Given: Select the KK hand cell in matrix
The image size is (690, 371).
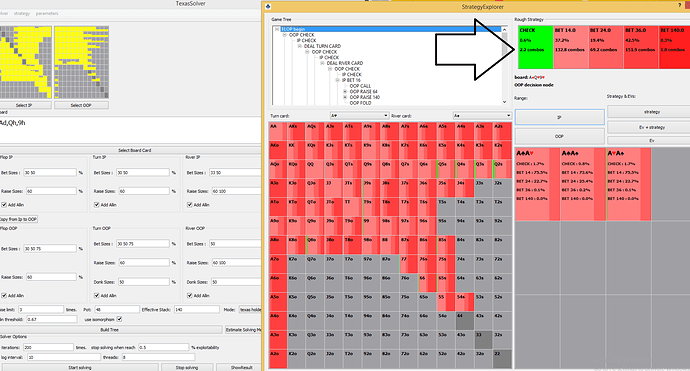Looking at the screenshot, I should click(x=297, y=151).
